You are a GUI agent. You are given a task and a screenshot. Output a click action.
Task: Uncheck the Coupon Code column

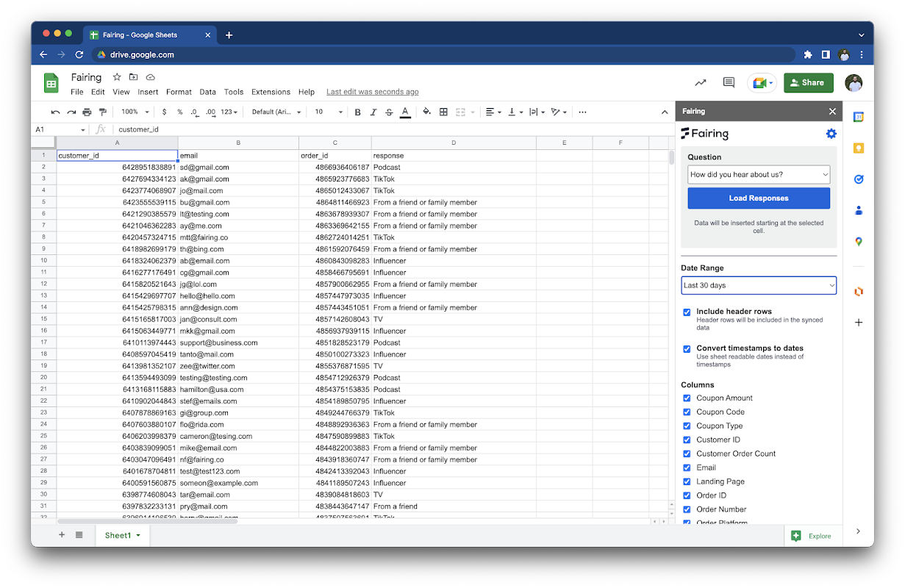(x=687, y=412)
